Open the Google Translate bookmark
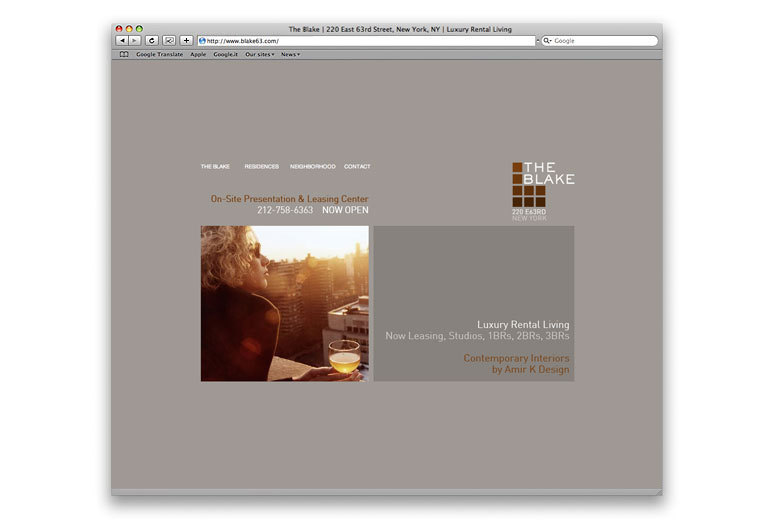 160,54
